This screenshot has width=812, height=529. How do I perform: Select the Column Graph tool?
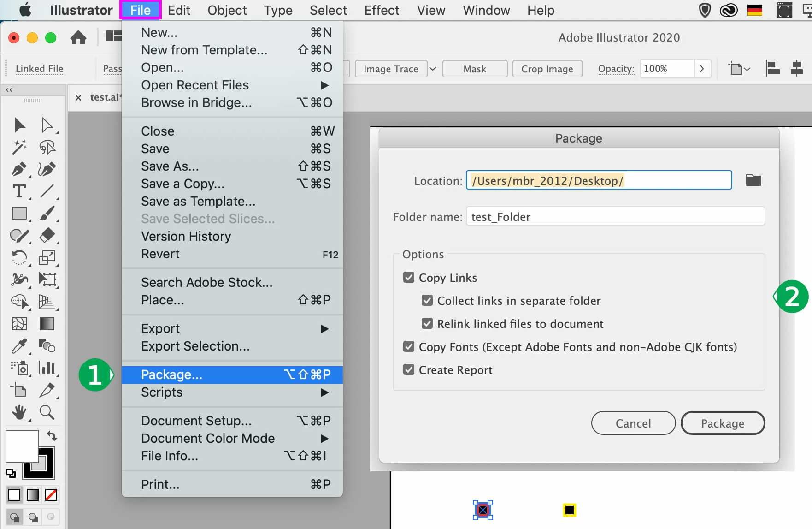[x=47, y=368]
